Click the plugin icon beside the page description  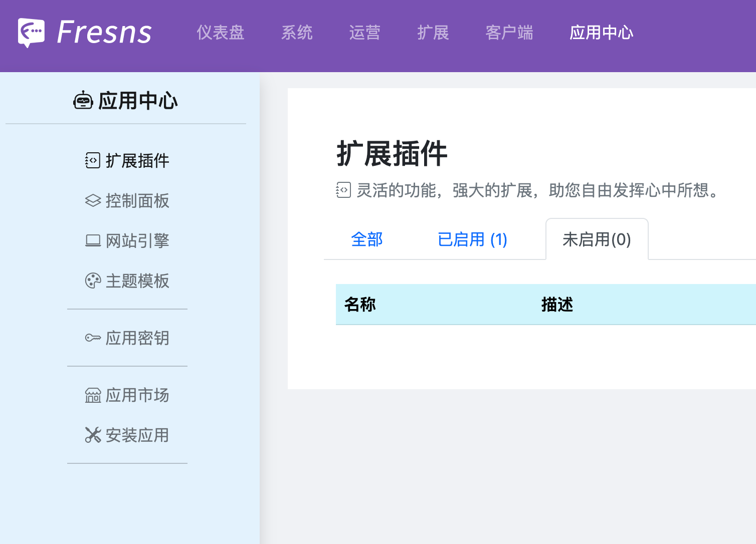(x=343, y=190)
